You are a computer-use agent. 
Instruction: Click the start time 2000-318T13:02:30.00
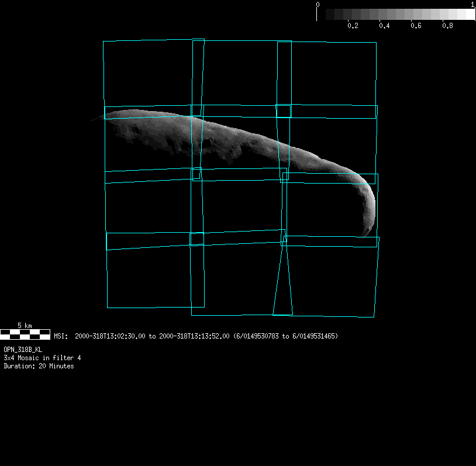point(110,336)
